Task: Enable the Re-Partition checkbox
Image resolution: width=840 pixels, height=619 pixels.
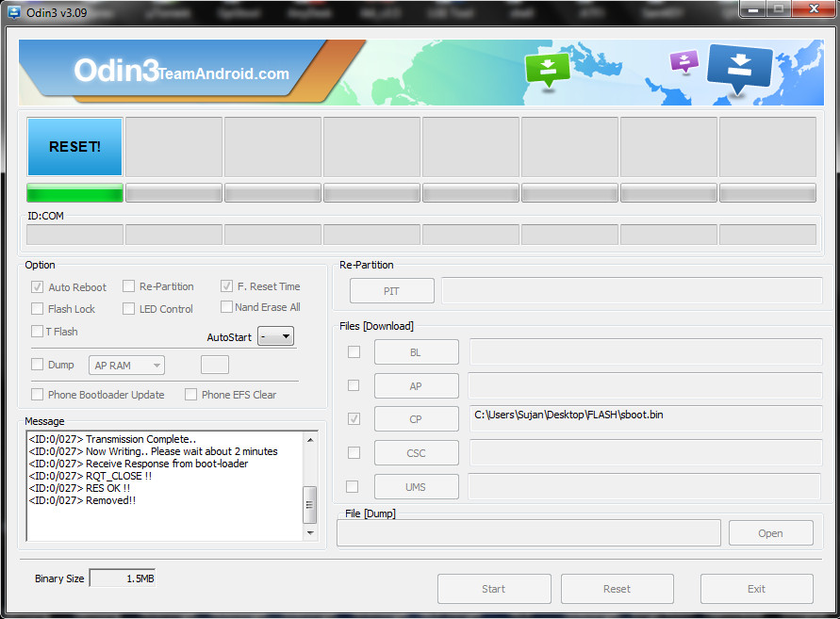Action: click(x=128, y=286)
